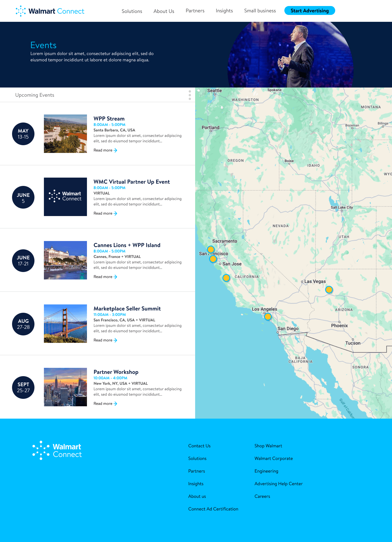Open Careers footer link
This screenshot has width=392, height=542.
[262, 496]
